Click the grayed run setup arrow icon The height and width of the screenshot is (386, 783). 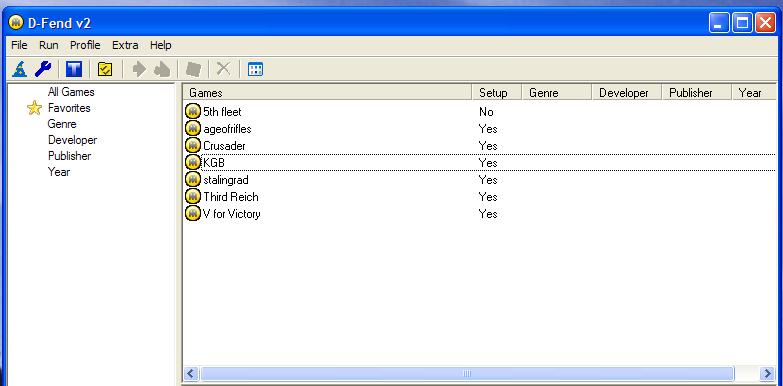pos(162,69)
